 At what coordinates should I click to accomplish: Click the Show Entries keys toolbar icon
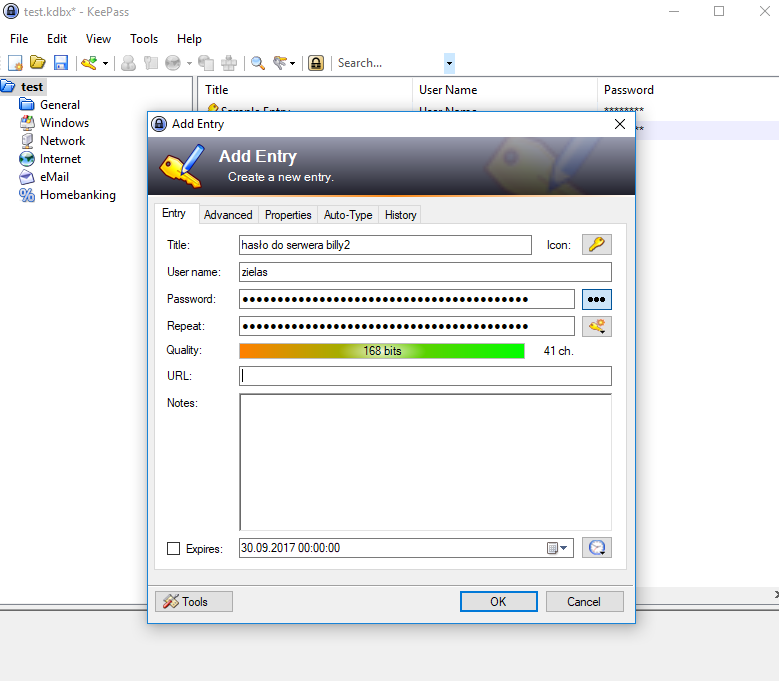click(280, 63)
